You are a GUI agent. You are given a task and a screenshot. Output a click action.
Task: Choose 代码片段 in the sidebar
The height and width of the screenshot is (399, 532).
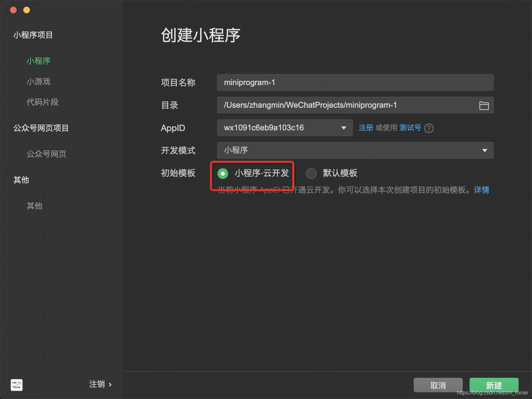tap(43, 102)
